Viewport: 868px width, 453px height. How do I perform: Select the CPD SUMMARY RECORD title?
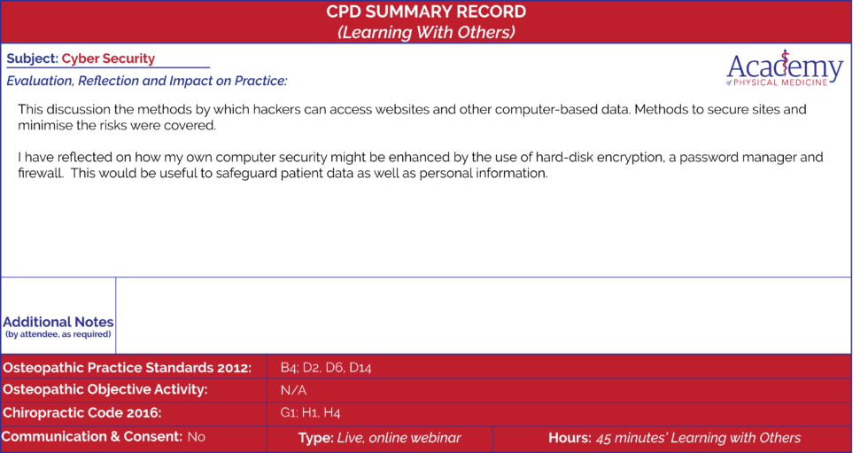tap(426, 12)
